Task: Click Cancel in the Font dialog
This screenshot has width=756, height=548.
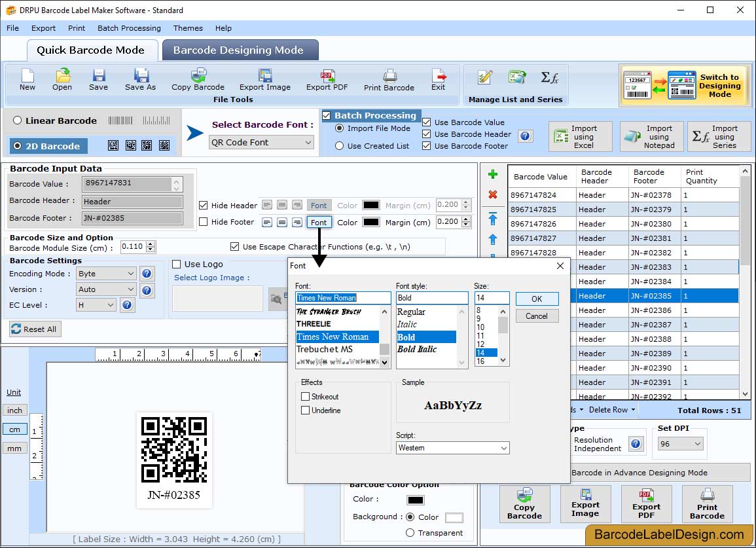Action: point(537,316)
